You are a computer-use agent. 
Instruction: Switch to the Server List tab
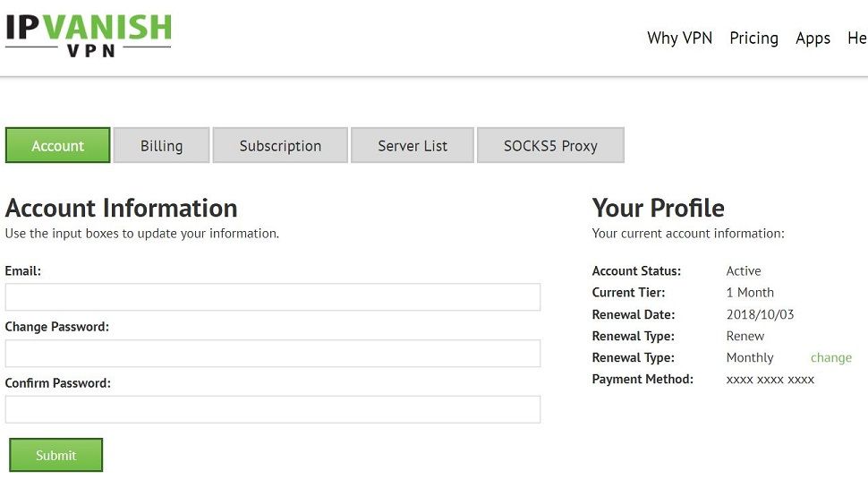tap(413, 146)
